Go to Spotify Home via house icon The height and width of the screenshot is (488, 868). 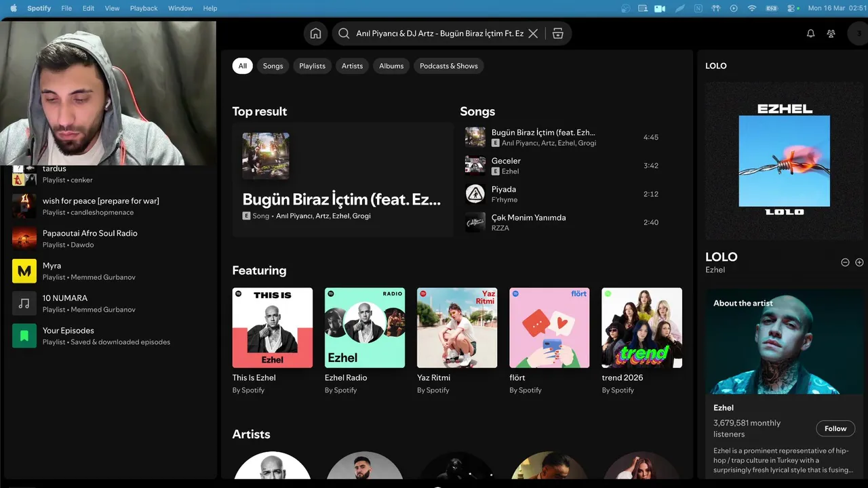coord(315,33)
